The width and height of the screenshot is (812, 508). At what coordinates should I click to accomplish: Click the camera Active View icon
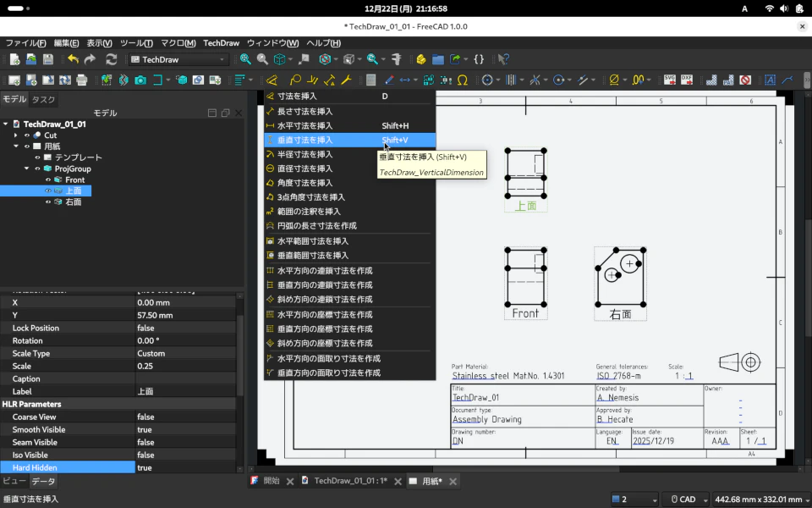[140, 80]
